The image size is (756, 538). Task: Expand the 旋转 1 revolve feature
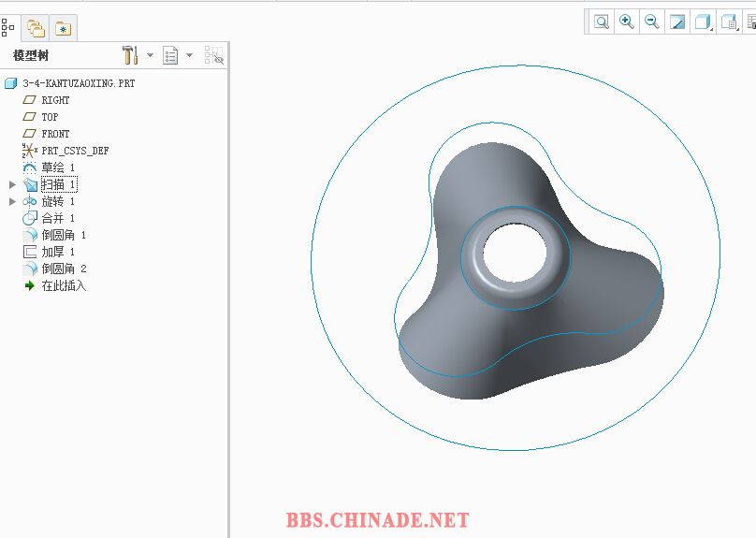tap(12, 201)
